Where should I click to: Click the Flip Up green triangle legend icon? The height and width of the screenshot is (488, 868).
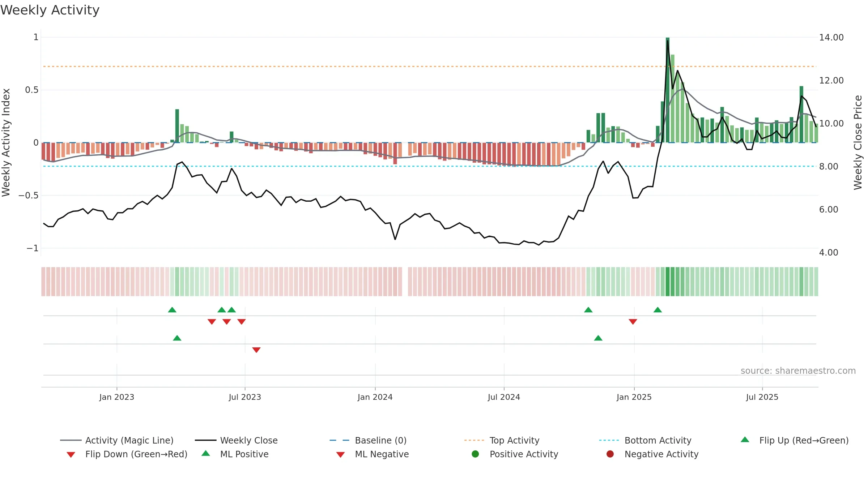[x=745, y=440]
